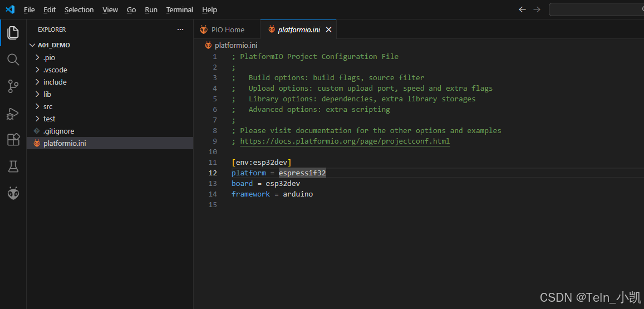This screenshot has height=309, width=644.
Task: Click the 'platform' key on line 12
Action: (248, 173)
